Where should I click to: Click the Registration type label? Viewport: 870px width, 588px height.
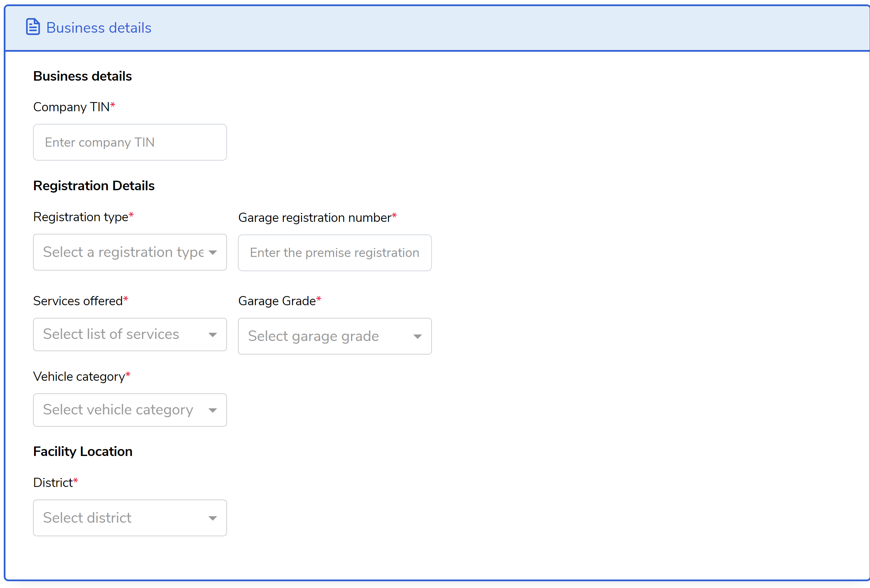[x=80, y=217]
